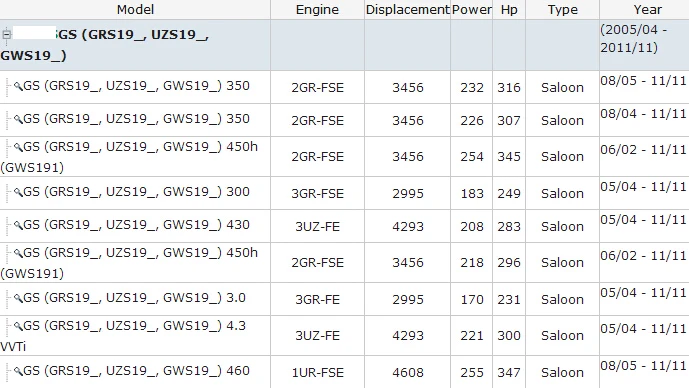
Task: Click the Displacement column header
Action: (x=408, y=10)
